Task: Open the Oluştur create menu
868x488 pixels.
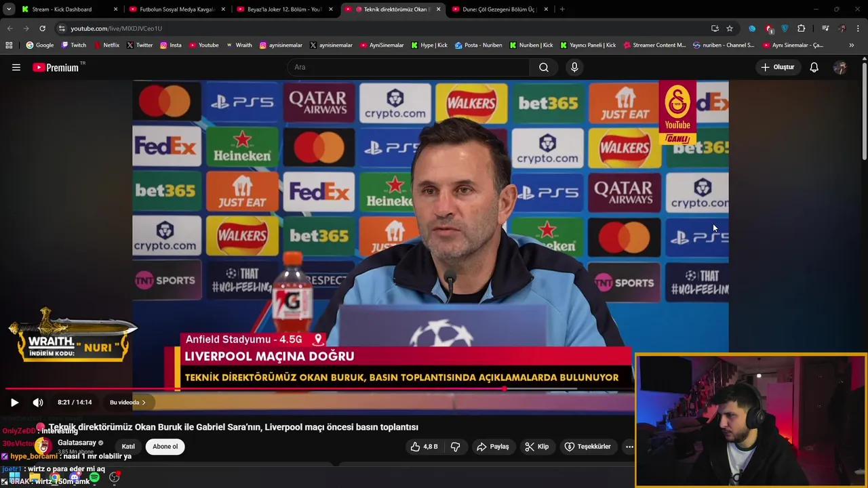Action: [777, 67]
